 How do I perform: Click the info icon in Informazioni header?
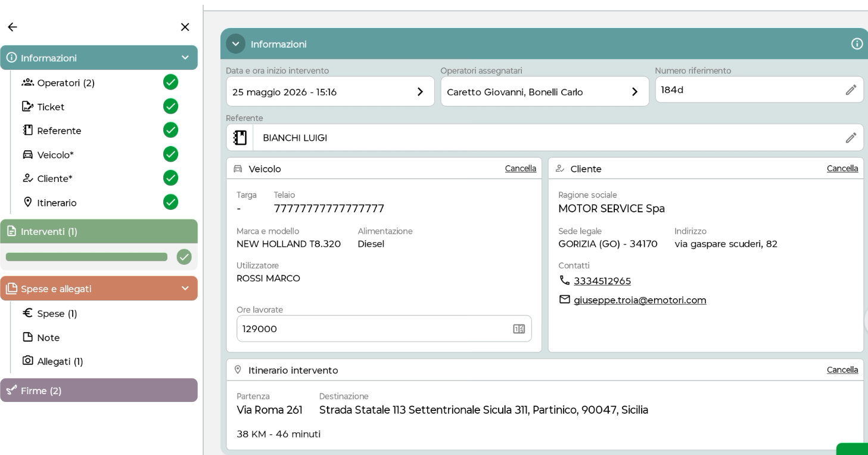point(857,44)
